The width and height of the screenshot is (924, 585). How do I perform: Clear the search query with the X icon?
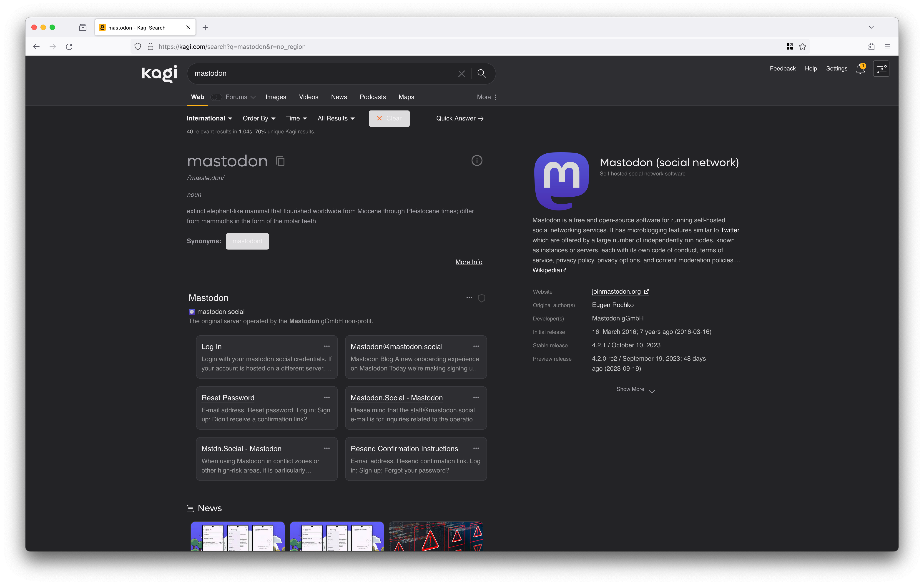click(x=461, y=74)
